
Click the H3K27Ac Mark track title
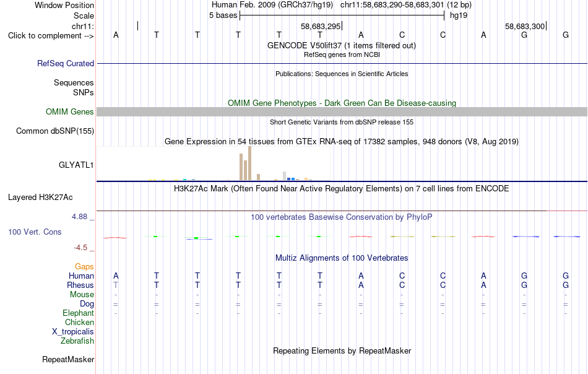click(x=342, y=188)
